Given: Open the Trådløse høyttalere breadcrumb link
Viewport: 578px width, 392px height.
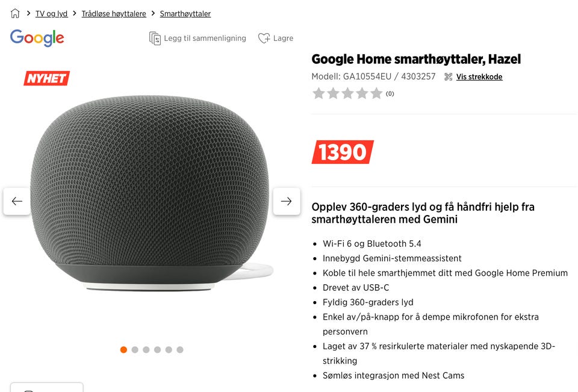Looking at the screenshot, I should 114,14.
